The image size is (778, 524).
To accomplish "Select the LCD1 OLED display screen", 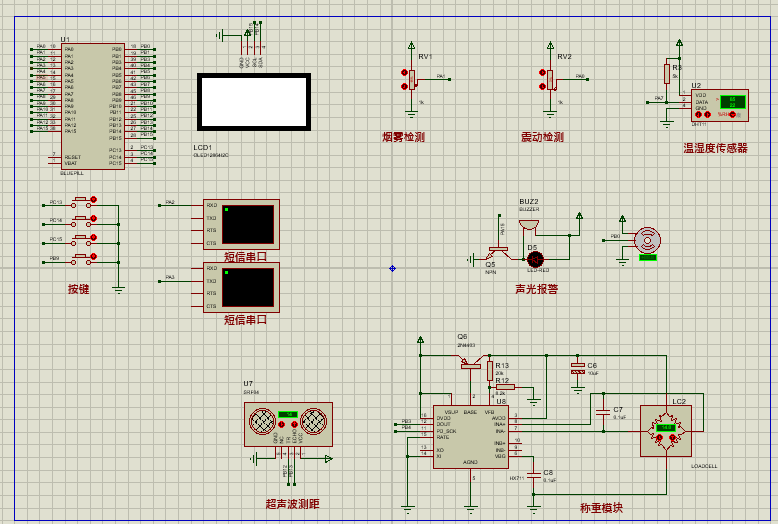I will pos(254,102).
